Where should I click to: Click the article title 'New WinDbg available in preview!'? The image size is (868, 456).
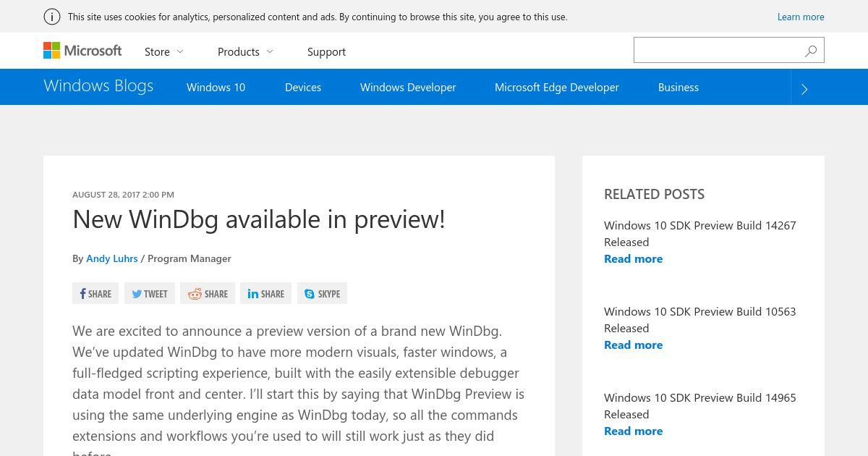[x=259, y=219]
